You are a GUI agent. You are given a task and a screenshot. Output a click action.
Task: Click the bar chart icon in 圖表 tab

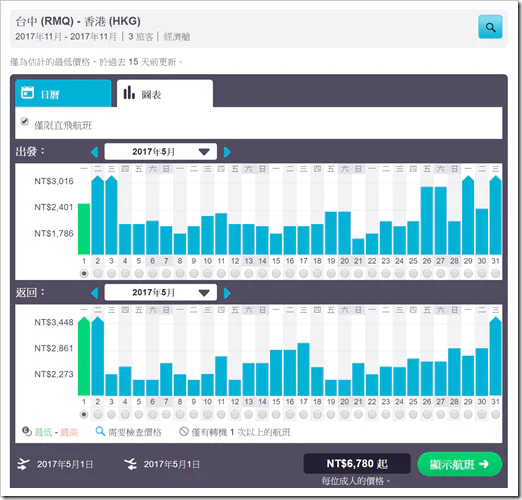(x=129, y=92)
